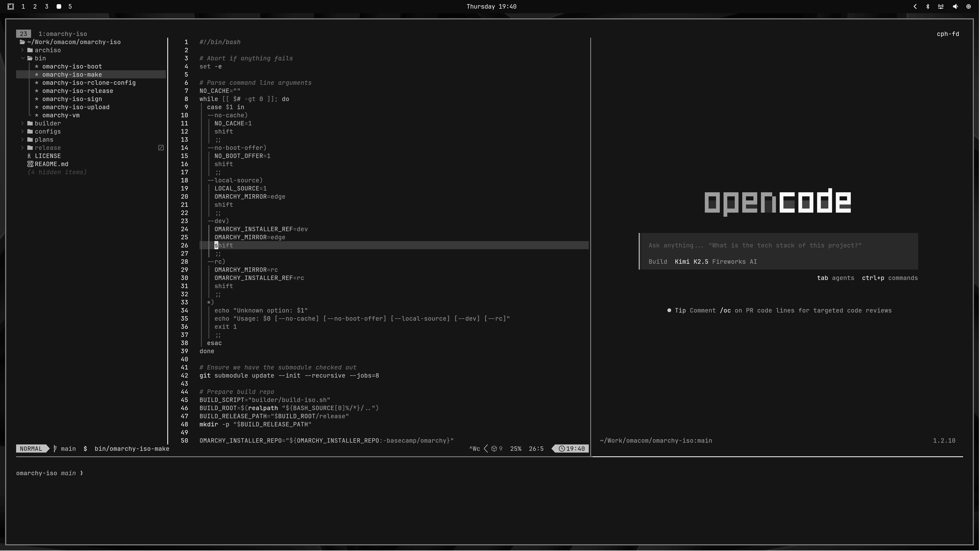
Task: Open the network broadcast icon in the system tray
Action: [940, 7]
